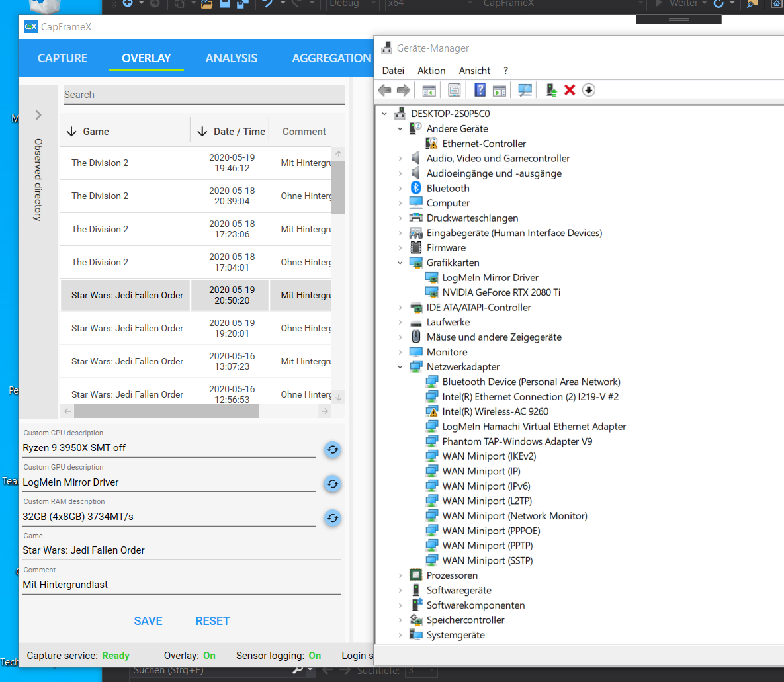Image resolution: width=784 pixels, height=682 pixels.
Task: Collapse the Netzwerkadapter category
Action: (x=400, y=367)
